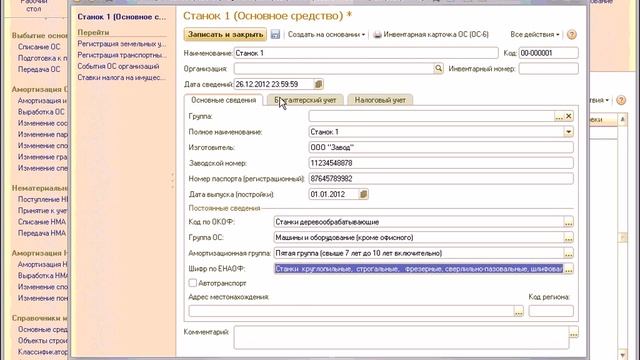The width and height of the screenshot is (640, 360).
Task: Open Поступление НМА in background sidebar
Action: [x=43, y=199]
